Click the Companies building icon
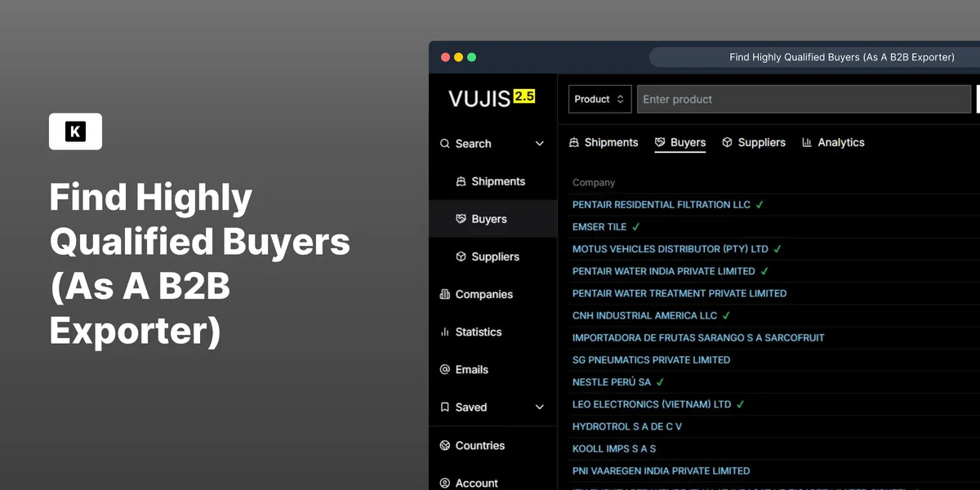This screenshot has height=490, width=980. [445, 294]
